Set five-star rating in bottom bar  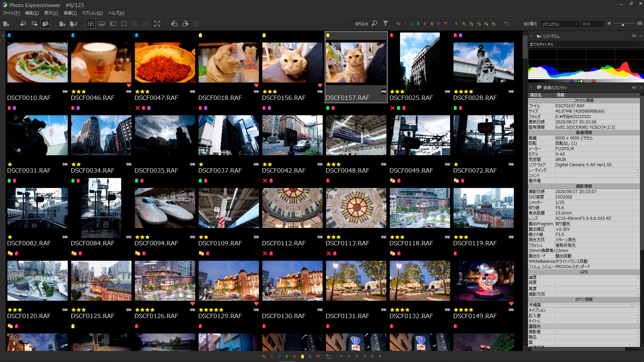click(380, 356)
